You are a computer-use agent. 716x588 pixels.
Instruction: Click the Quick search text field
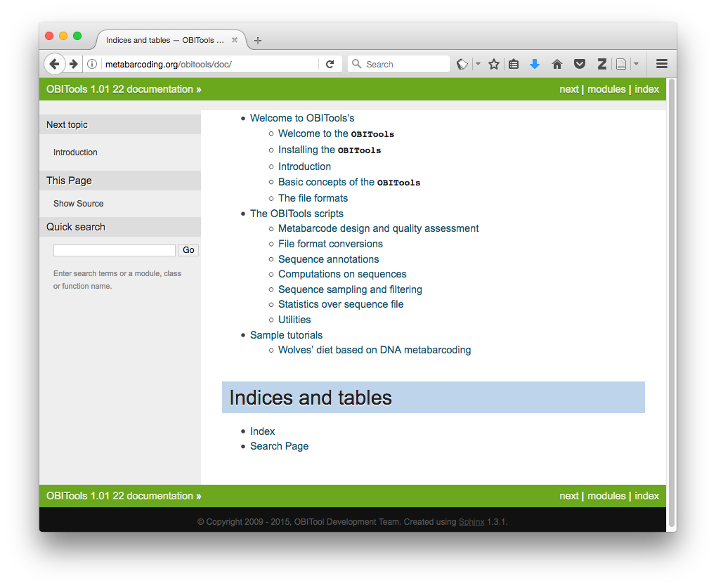pyautogui.click(x=115, y=250)
